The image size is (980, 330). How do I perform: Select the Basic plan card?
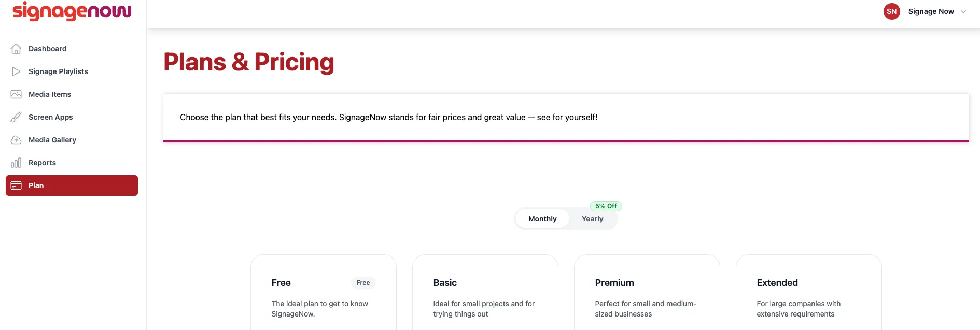(x=485, y=292)
